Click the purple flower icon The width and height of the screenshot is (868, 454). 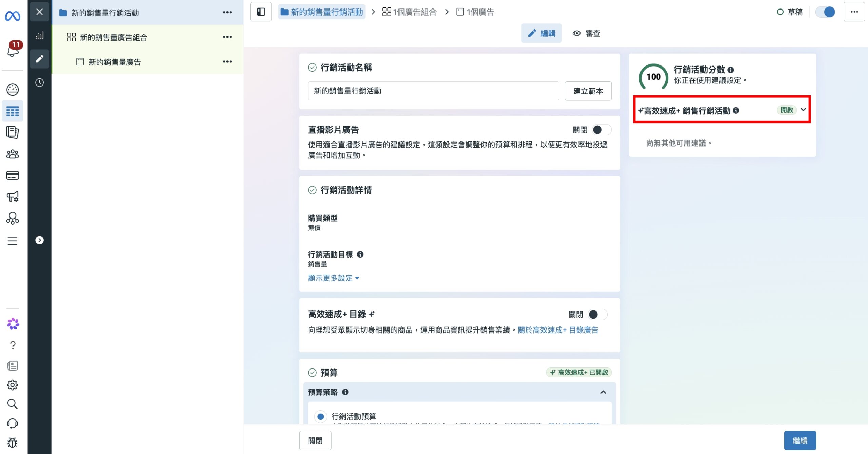(13, 324)
